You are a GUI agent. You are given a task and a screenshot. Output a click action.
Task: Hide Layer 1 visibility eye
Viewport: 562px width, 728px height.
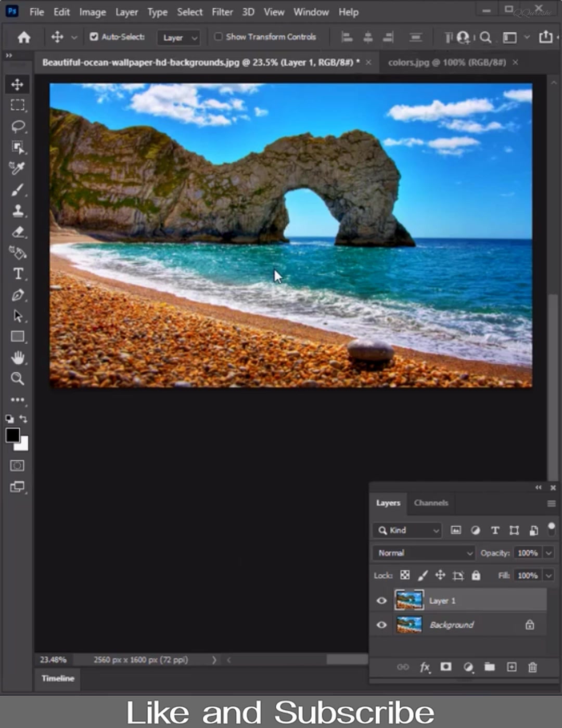coord(381,601)
